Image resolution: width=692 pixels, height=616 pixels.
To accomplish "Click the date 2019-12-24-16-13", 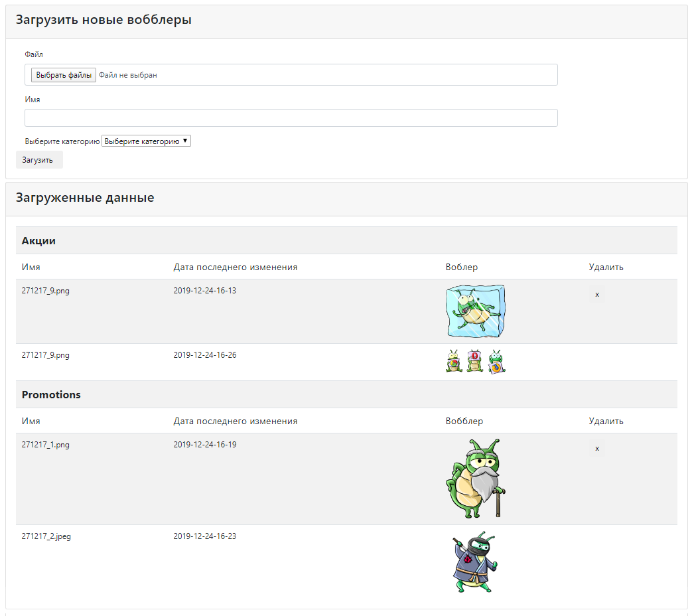I will click(204, 291).
